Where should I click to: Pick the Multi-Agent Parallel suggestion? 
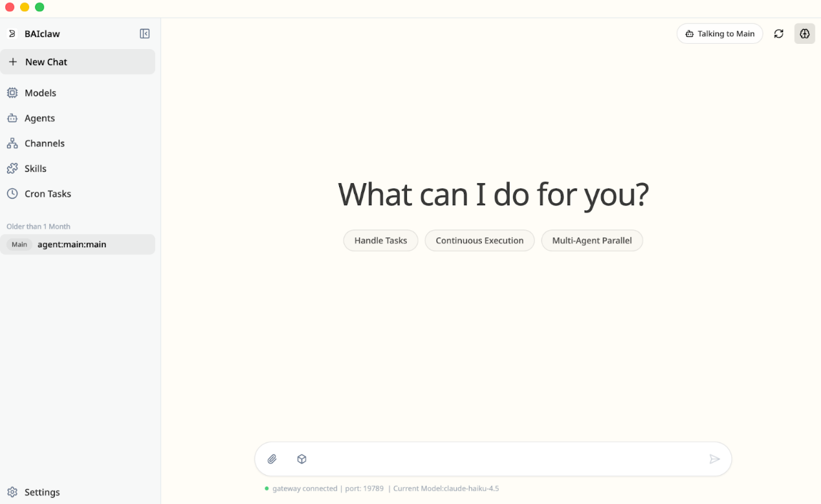pyautogui.click(x=592, y=241)
